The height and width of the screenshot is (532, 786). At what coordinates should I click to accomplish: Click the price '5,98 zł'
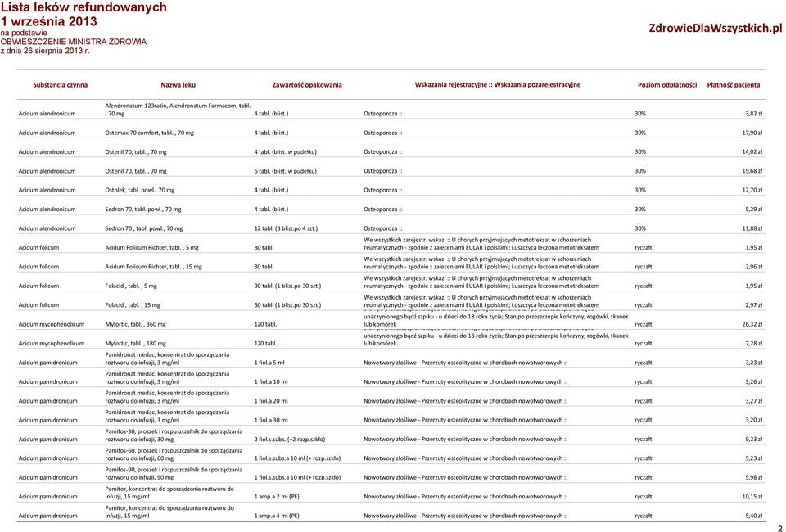(753, 477)
